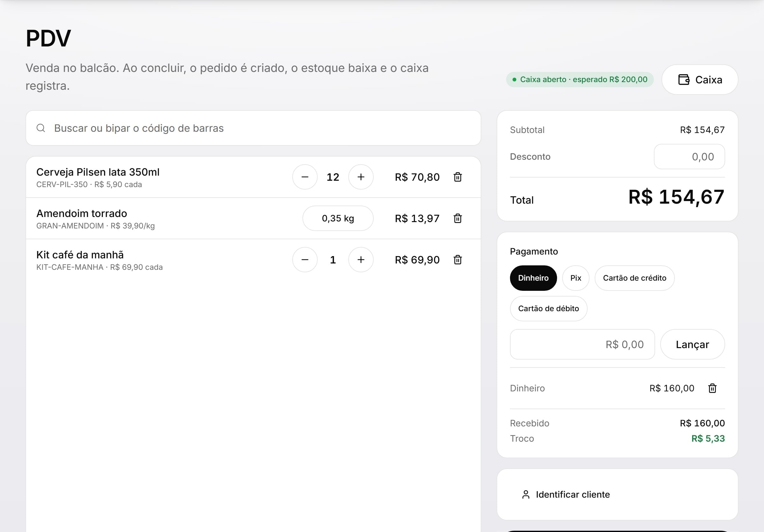Click the CERV-PIL-350 SKU text

point(62,185)
